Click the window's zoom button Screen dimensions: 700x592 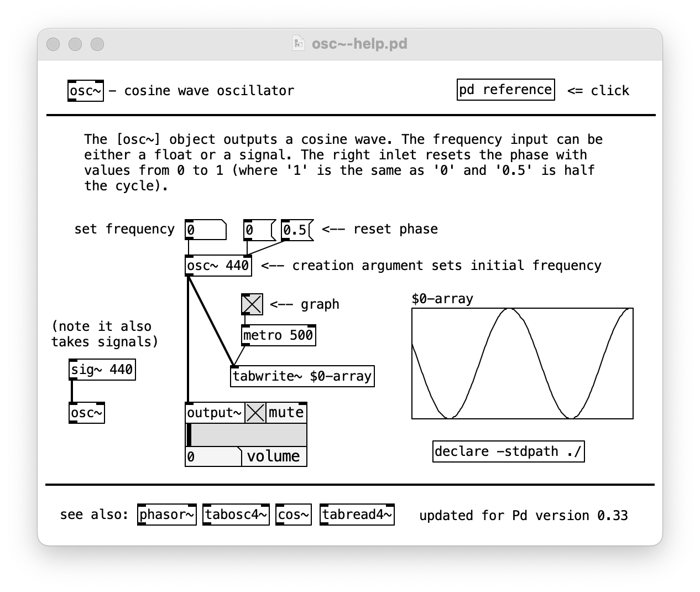click(x=97, y=44)
